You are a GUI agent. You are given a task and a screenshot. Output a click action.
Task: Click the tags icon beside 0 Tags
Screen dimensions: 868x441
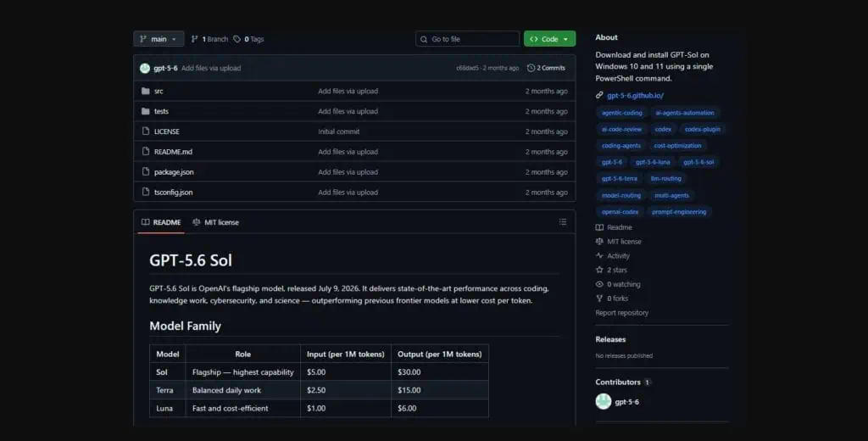coord(237,39)
